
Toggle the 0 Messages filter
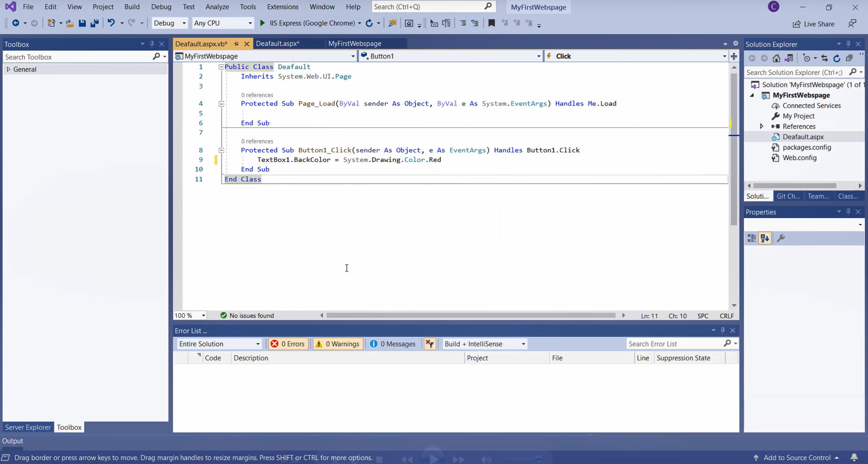pyautogui.click(x=393, y=344)
